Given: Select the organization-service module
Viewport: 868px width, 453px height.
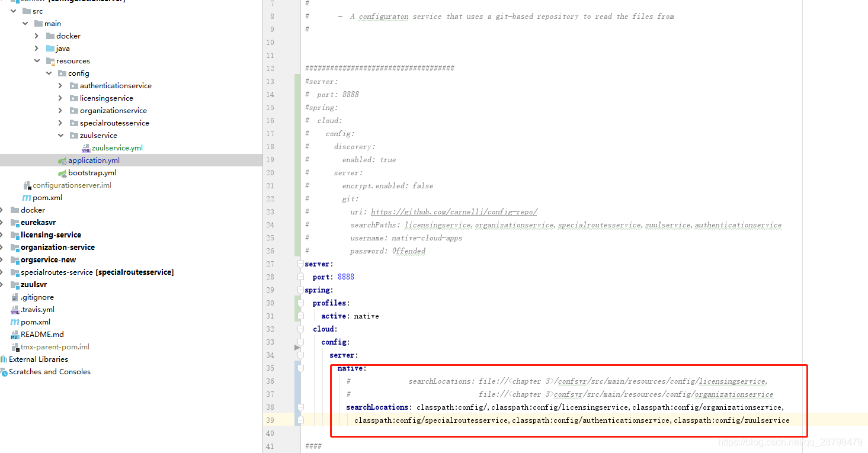Looking at the screenshot, I should [57, 248].
